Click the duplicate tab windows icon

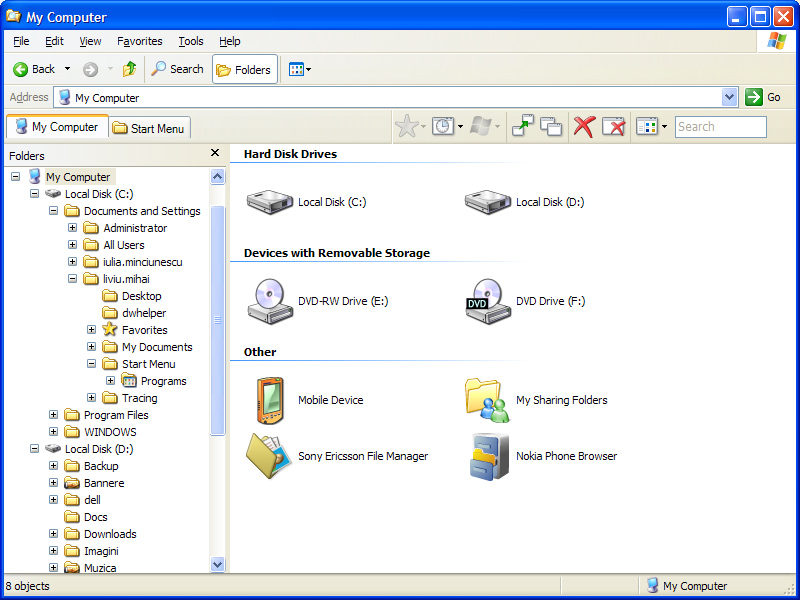click(551, 126)
